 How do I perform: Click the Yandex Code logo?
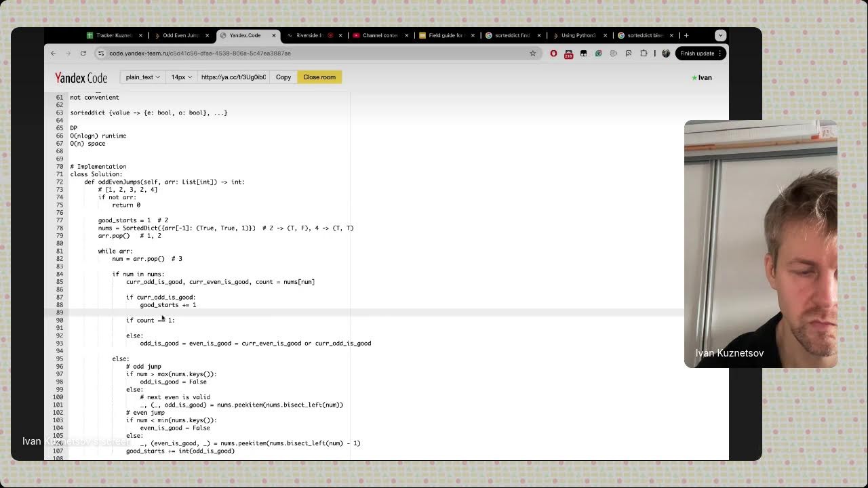(x=81, y=77)
